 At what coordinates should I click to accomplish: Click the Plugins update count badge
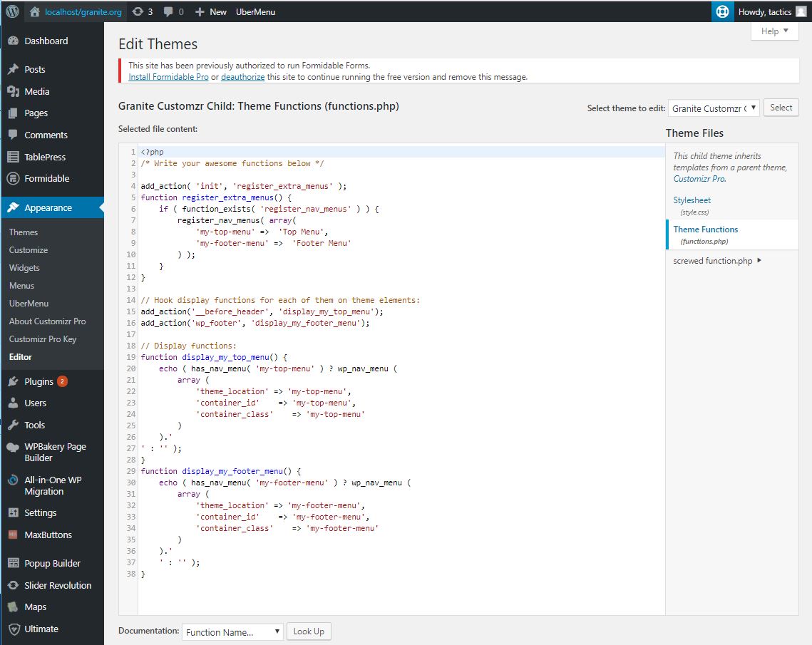click(62, 381)
